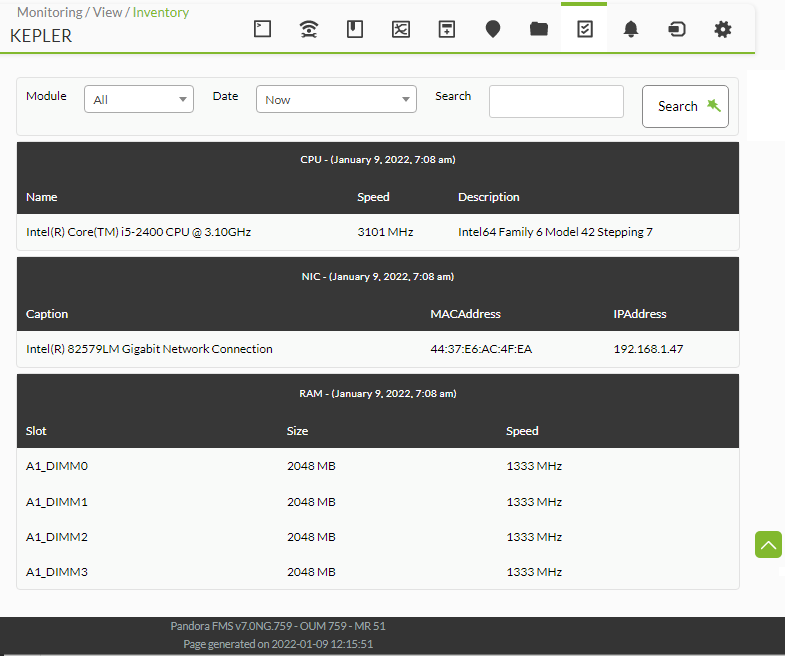Focus the Search text input field
Screen dimensions: 785x656
pyautogui.click(x=556, y=102)
